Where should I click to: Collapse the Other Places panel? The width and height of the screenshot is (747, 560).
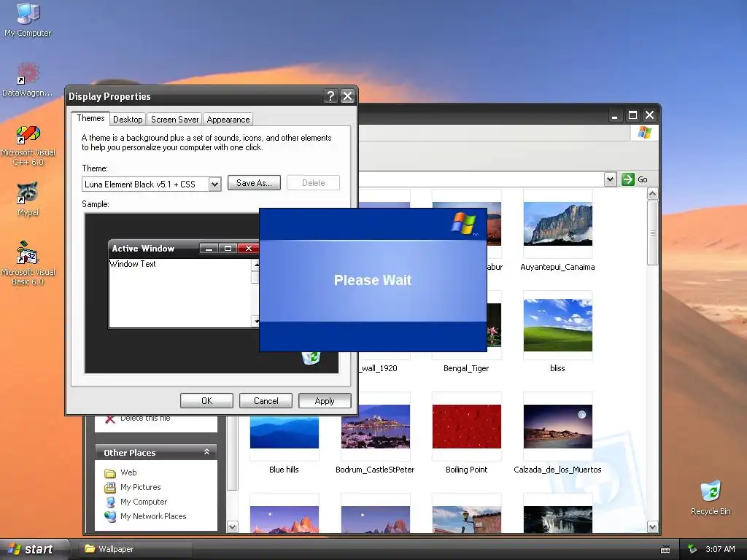206,452
